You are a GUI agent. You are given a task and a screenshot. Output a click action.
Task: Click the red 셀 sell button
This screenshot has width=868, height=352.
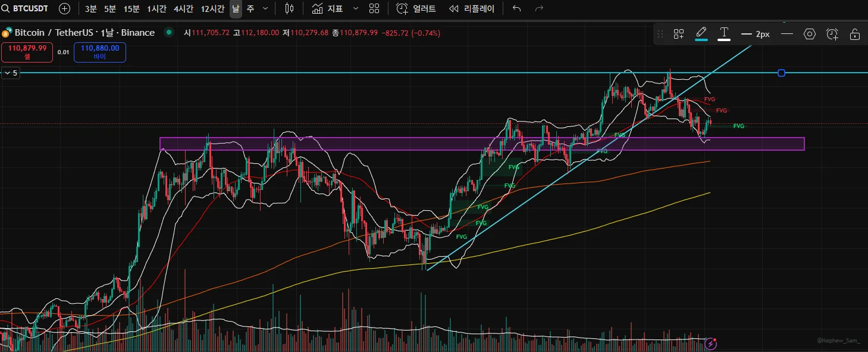[27, 52]
